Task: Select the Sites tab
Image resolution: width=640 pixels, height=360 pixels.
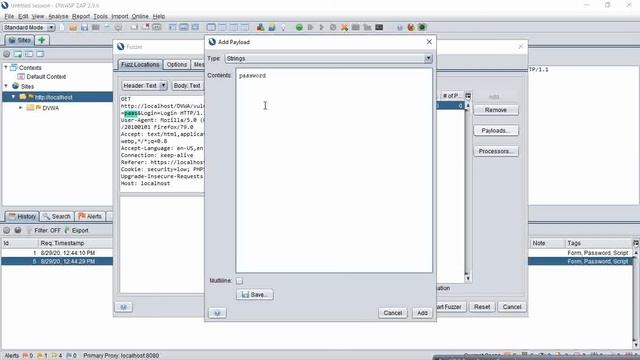Action: click(20, 40)
